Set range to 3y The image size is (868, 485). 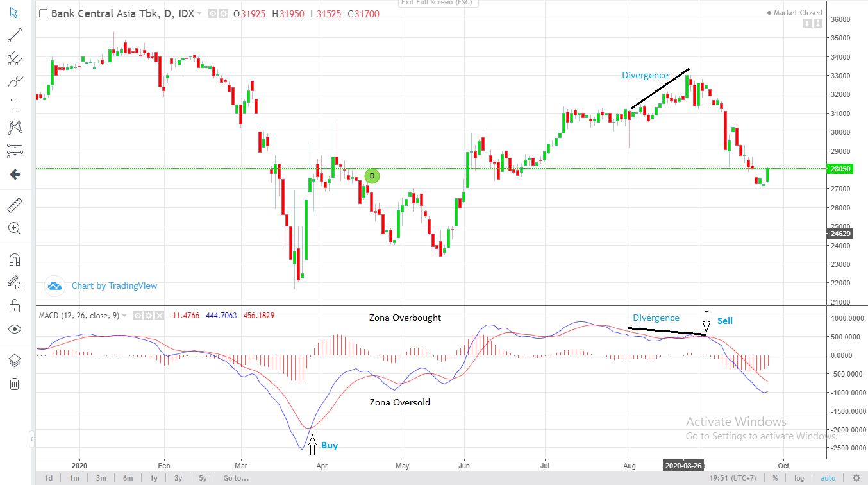click(x=178, y=478)
